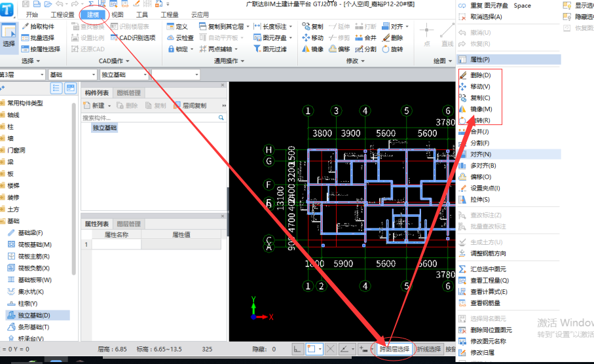Screen dimensions: 594x364
Task: Click the 批量选择 tool
Action: pyautogui.click(x=38, y=38)
